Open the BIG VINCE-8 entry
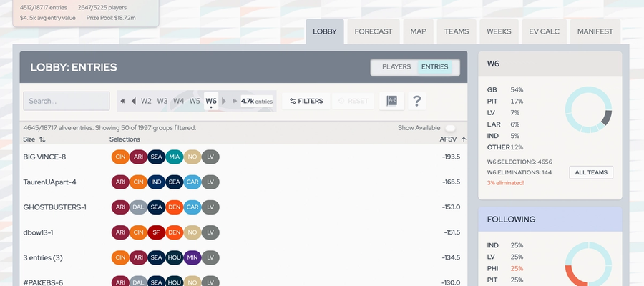 coord(44,157)
